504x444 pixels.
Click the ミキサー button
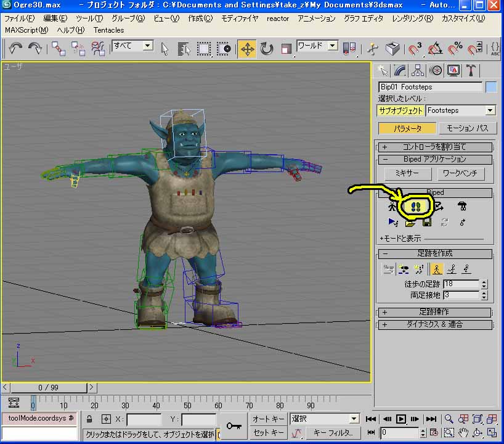coord(407,173)
